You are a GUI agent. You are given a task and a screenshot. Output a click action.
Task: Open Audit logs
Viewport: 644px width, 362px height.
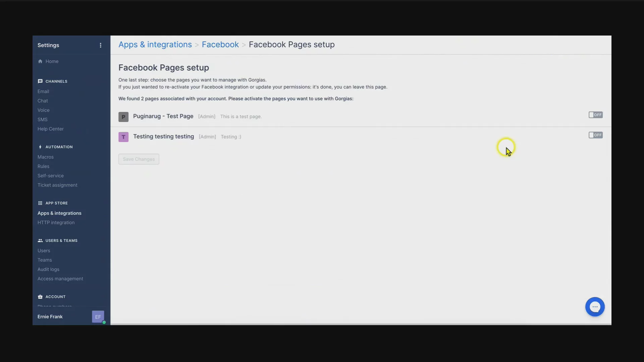[x=48, y=269]
